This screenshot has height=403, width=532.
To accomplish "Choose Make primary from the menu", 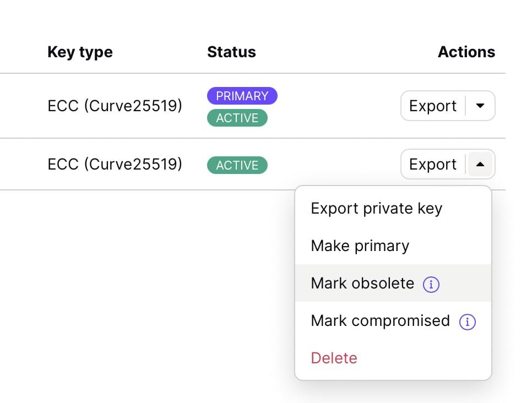I will point(360,246).
